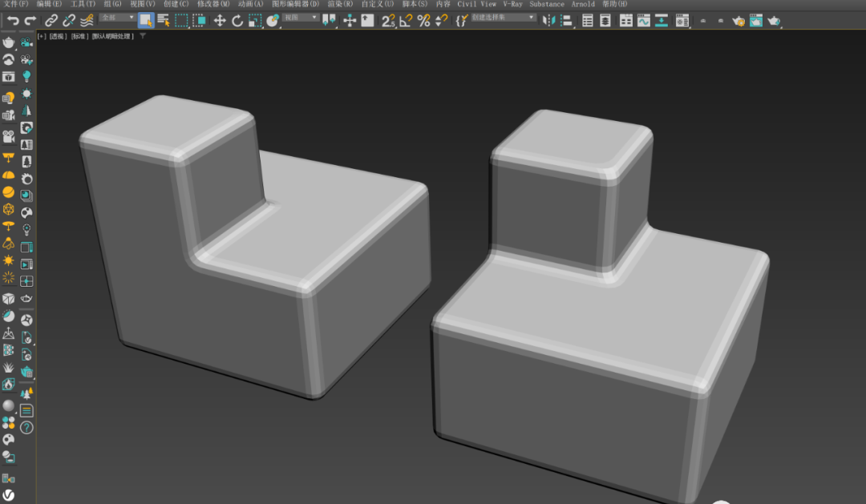This screenshot has height=504, width=866.
Task: Click the Mirror tool icon
Action: pyautogui.click(x=548, y=20)
